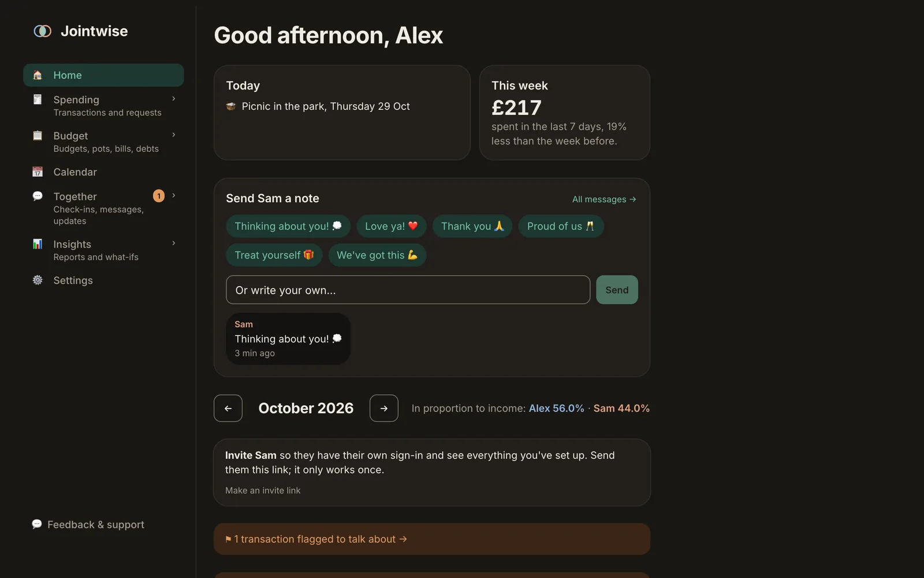
Task: Select the Home menu item
Action: pos(103,75)
